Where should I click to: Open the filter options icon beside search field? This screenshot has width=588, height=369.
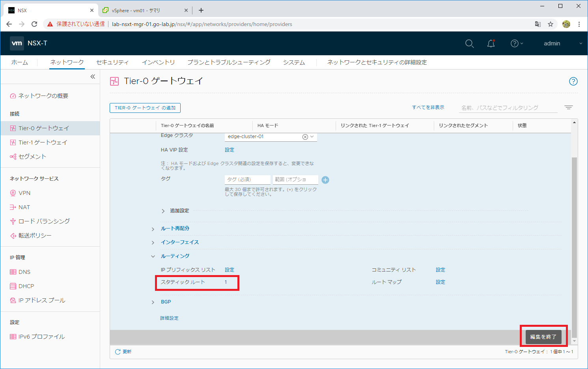coord(568,107)
